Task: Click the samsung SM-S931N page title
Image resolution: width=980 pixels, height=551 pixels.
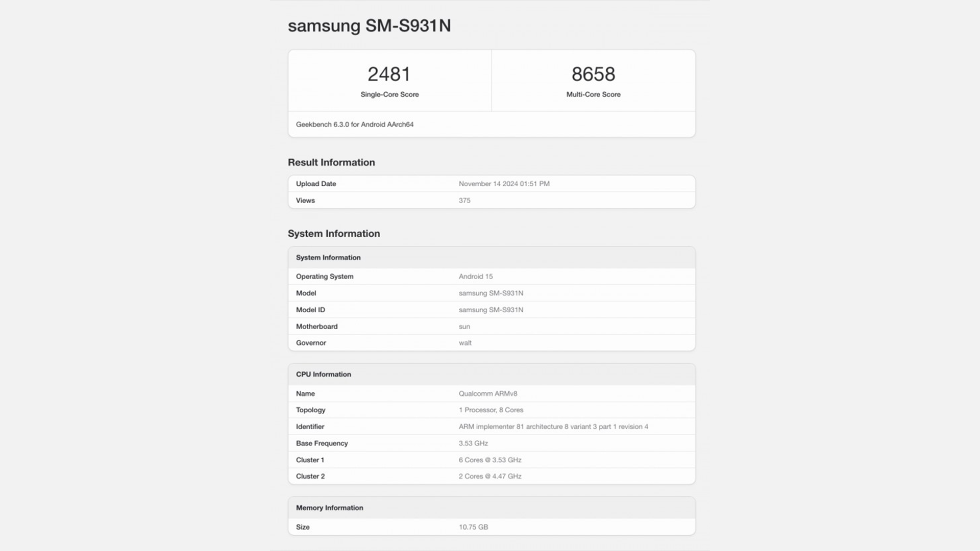Action: (x=369, y=26)
